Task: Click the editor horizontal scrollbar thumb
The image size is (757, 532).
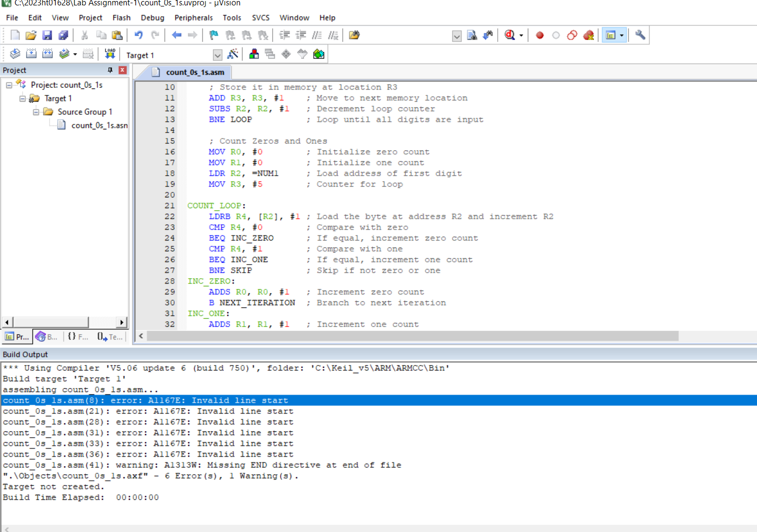Action: point(412,336)
